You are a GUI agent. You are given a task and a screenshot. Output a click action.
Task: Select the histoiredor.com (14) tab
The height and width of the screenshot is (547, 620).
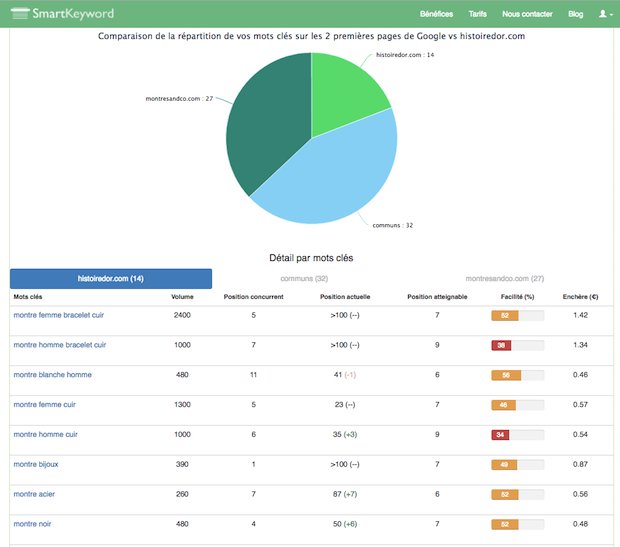111,278
